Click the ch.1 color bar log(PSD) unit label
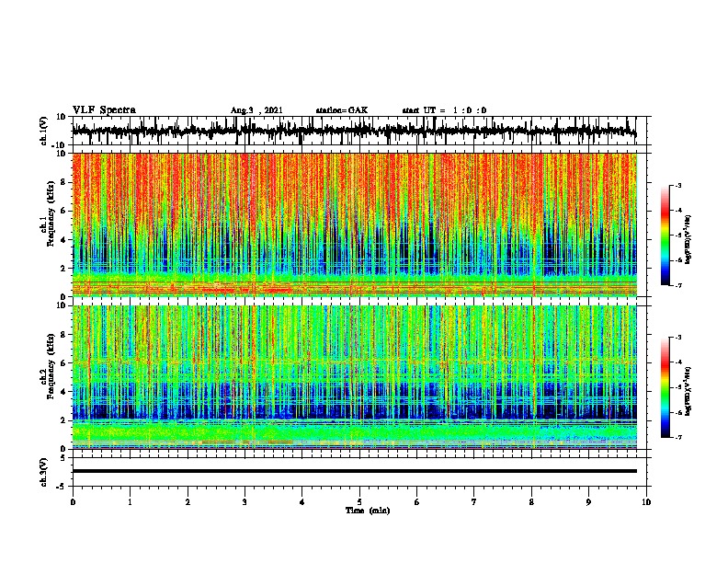 pyautogui.click(x=688, y=240)
